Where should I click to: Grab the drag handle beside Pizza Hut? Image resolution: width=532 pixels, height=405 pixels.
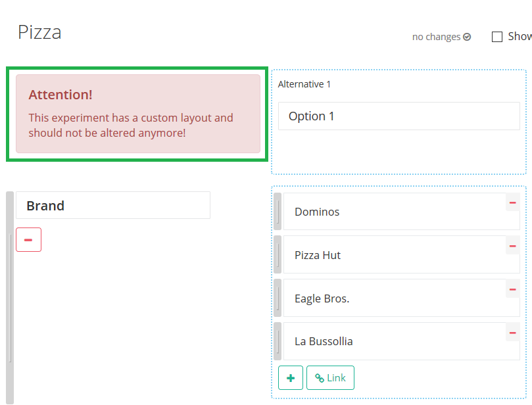(278, 255)
